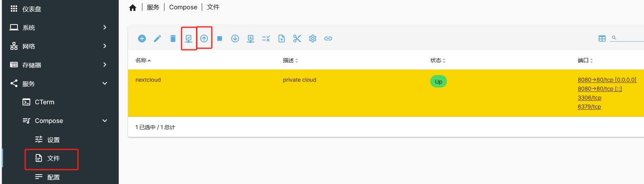Expand the 网络 menu chevron

click(105, 46)
